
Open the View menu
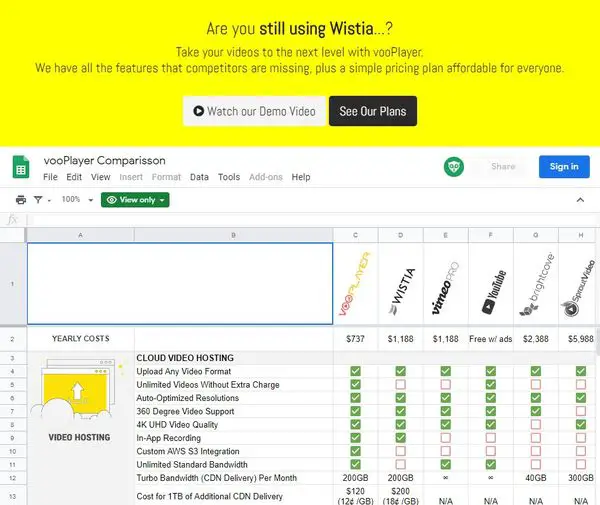(101, 177)
